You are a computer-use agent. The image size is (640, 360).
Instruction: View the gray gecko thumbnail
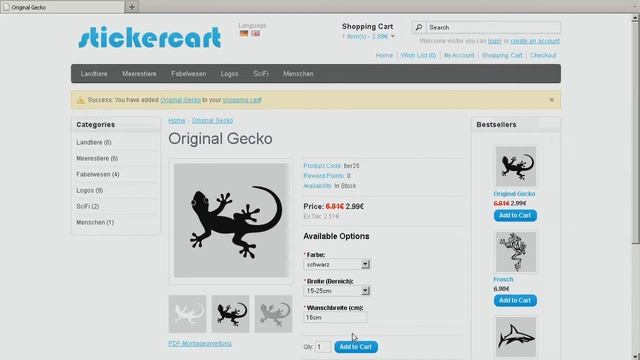[x=273, y=314]
